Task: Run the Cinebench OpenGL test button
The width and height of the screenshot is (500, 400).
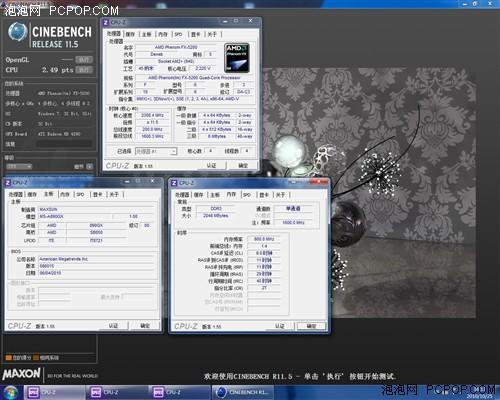Action: point(84,60)
